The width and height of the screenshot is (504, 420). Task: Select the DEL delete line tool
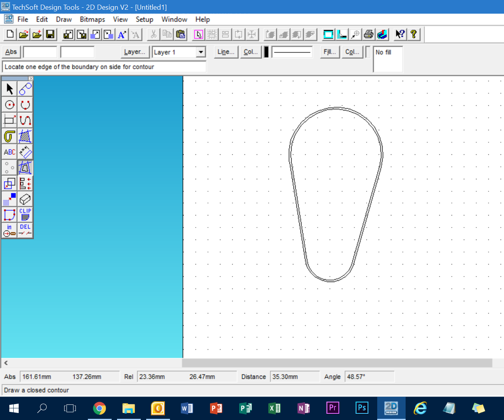[x=25, y=229]
